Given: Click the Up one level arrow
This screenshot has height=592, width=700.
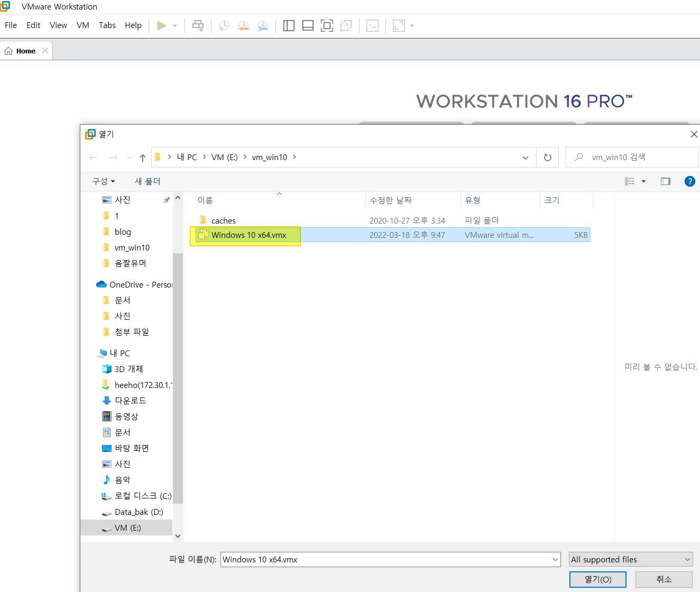Looking at the screenshot, I should (143, 158).
